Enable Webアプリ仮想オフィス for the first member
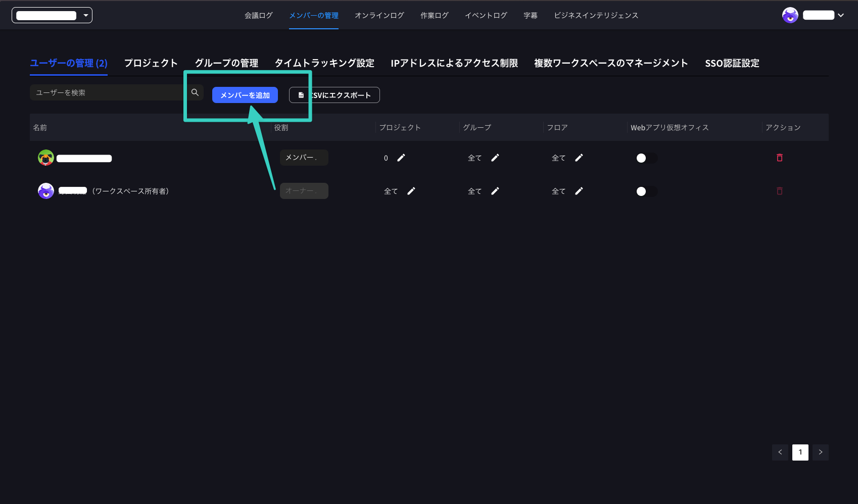 (646, 158)
